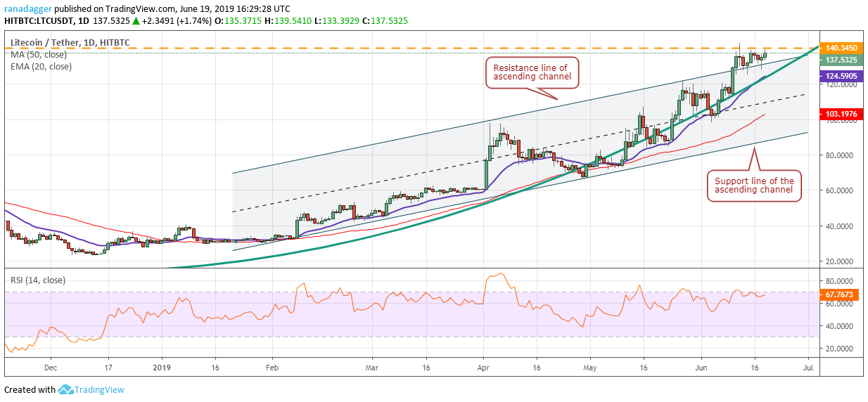
Task: Click the 'Feb' date axis label
Action: click(x=273, y=367)
